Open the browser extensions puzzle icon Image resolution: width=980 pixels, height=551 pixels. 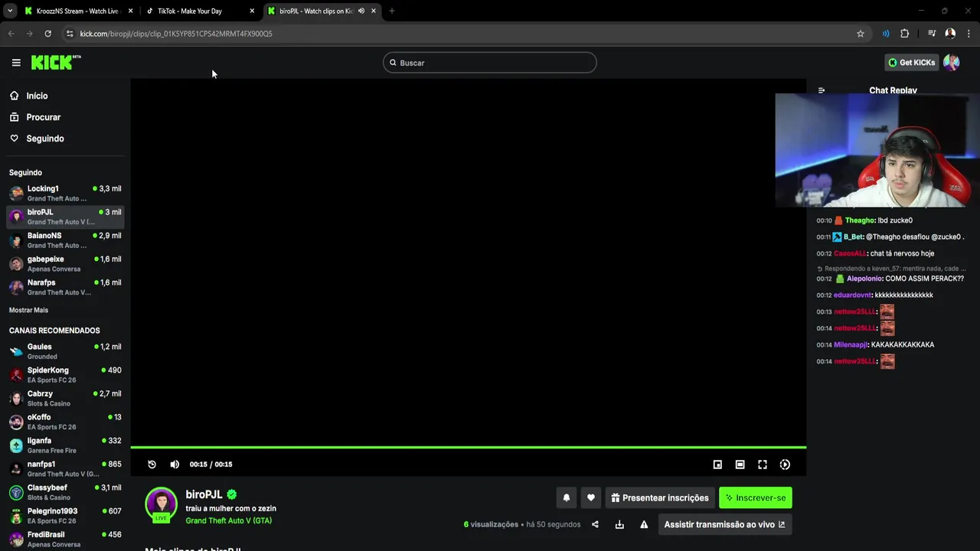click(905, 34)
